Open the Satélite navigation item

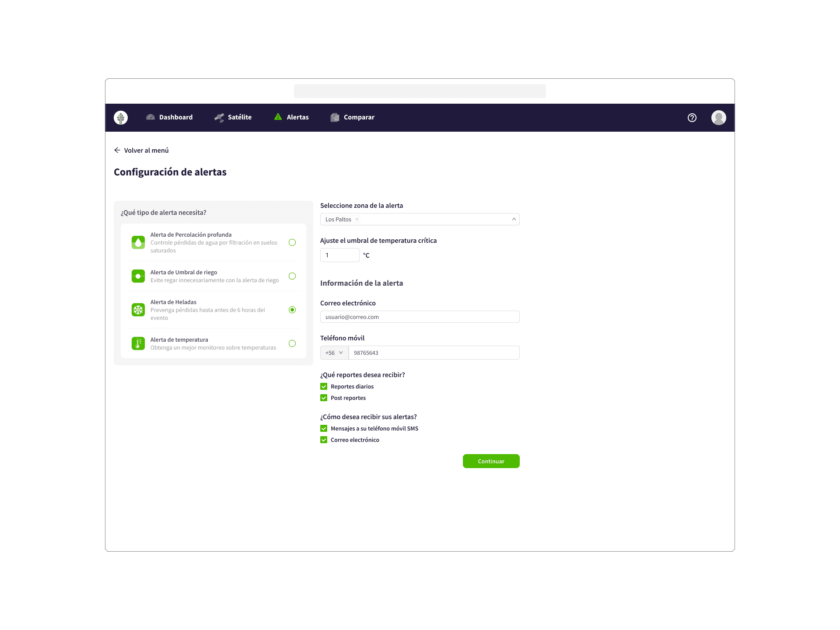[233, 117]
